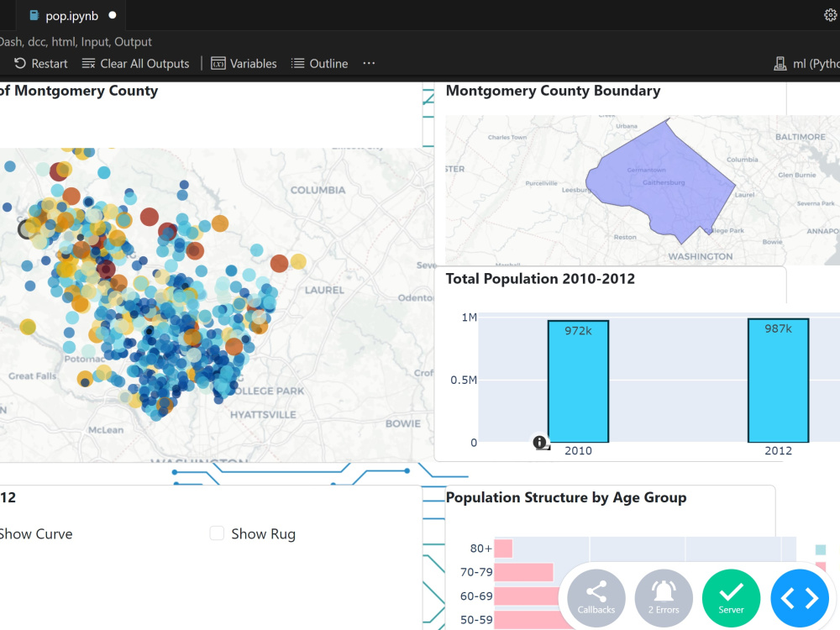Click the 2012 population bar
The height and width of the screenshot is (630, 840).
point(778,381)
